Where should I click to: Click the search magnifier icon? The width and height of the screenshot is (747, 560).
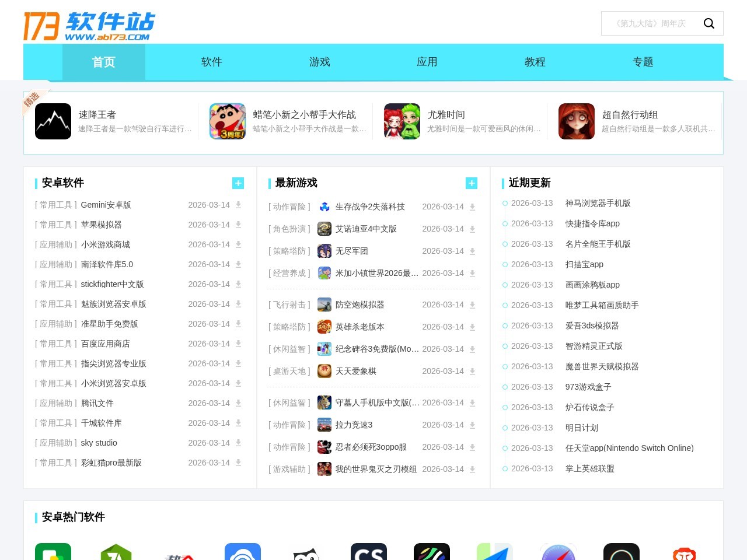click(x=709, y=23)
